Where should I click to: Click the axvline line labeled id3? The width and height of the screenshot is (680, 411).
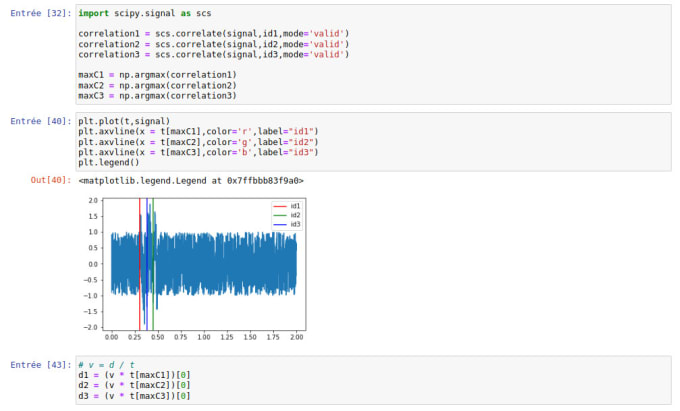point(198,152)
